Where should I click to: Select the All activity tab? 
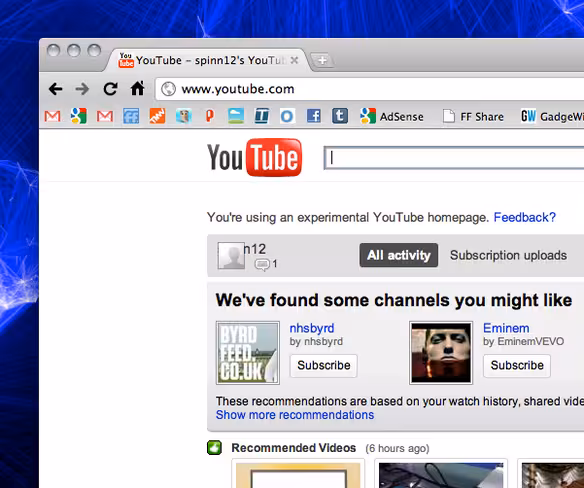click(399, 255)
